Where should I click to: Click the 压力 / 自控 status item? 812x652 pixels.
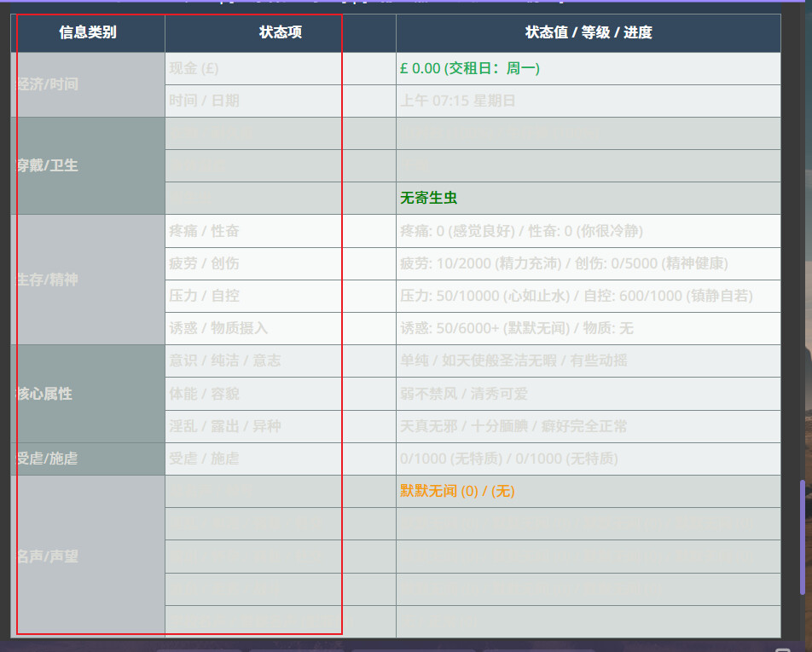[x=280, y=296]
